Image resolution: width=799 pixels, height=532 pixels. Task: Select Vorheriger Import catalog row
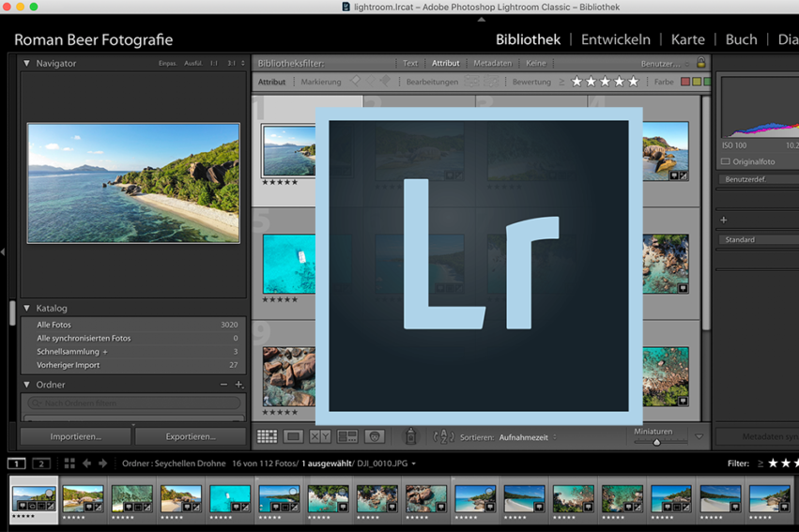click(x=133, y=365)
